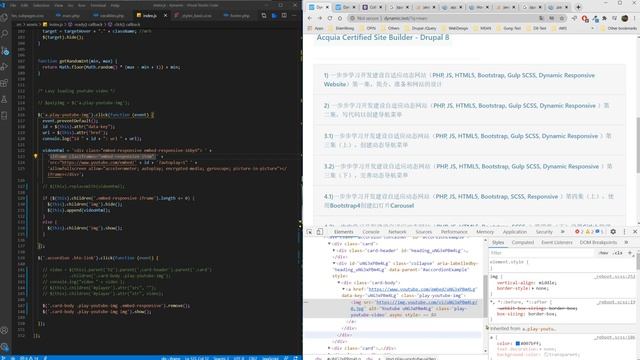Expand the div class="card-header" node

[333, 250]
